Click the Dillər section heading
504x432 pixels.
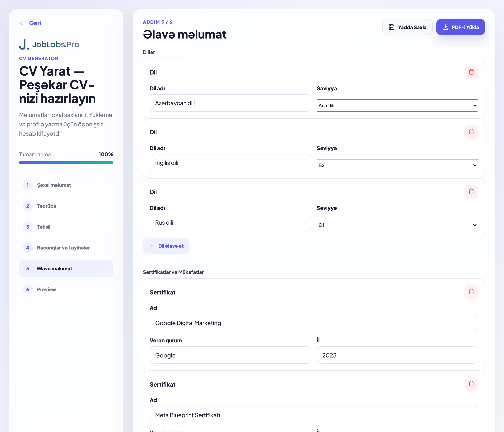click(149, 52)
